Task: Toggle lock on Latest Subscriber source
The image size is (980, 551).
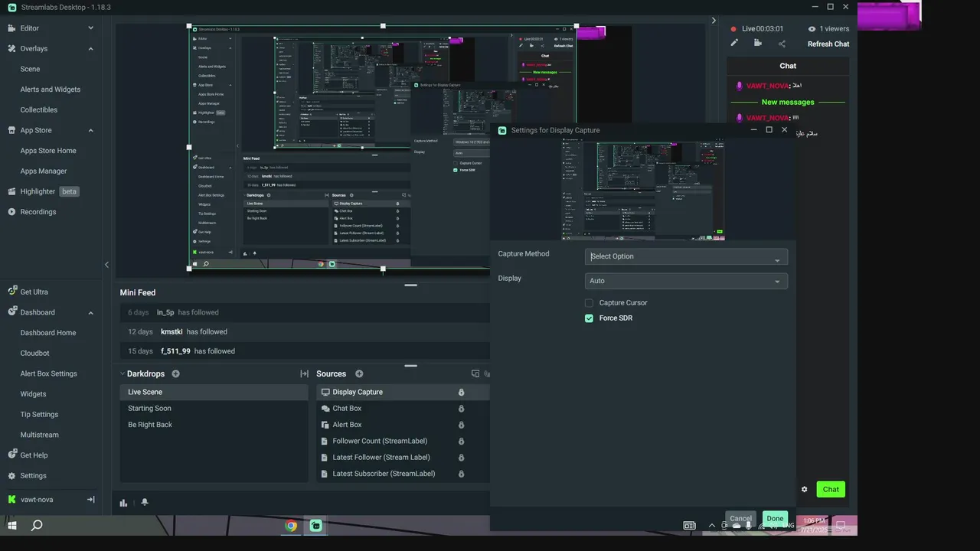Action: coord(461,474)
